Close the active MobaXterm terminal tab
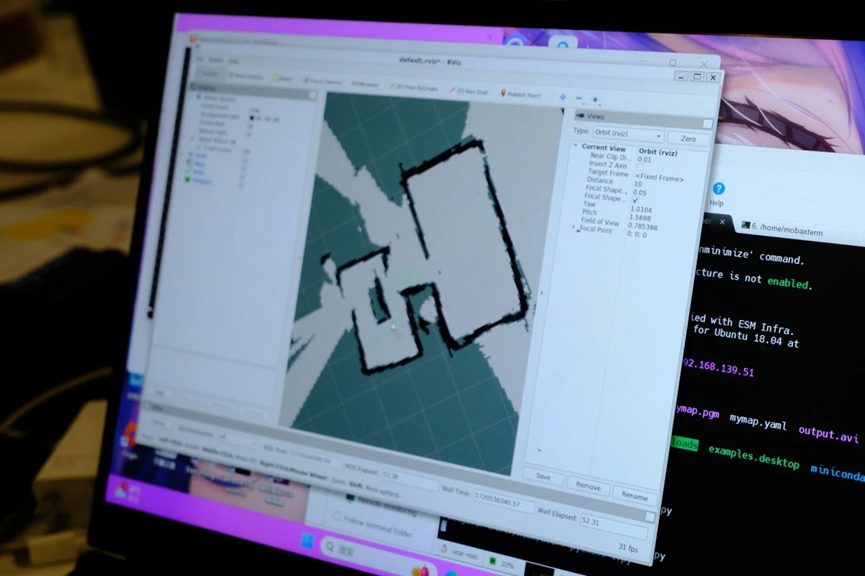Screen dimensions: 865x576 [x=722, y=222]
